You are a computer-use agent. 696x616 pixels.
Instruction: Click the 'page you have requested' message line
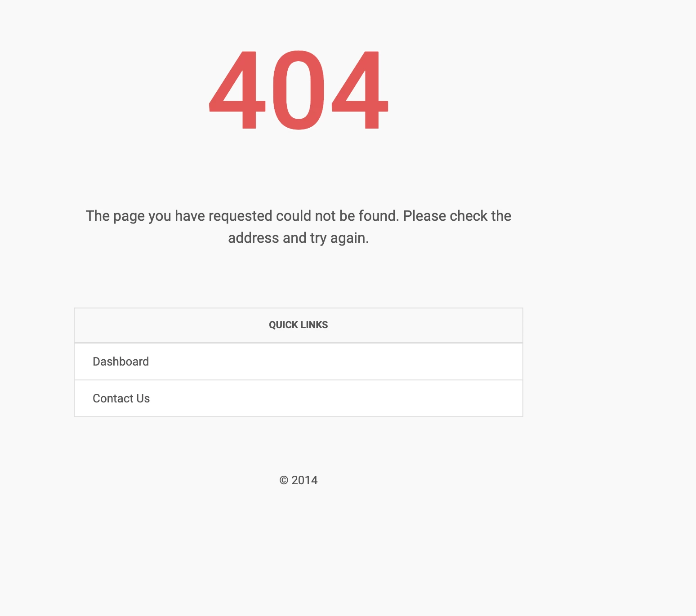[299, 216]
